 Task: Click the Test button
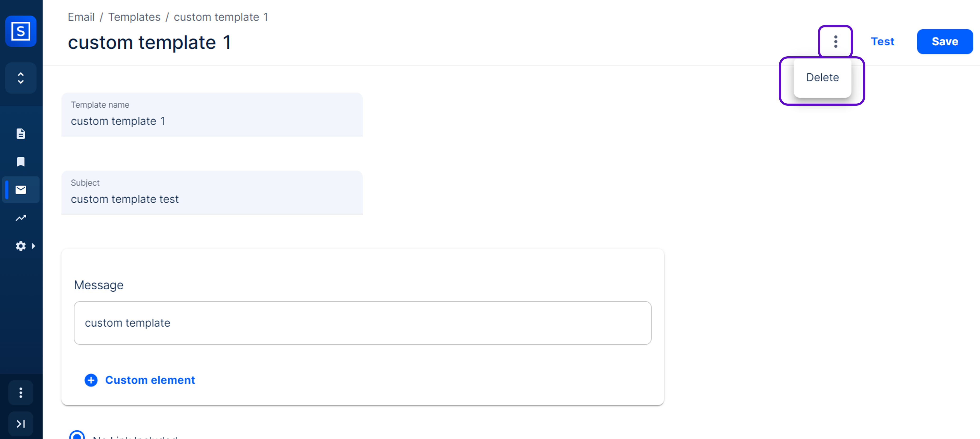[x=882, y=41]
